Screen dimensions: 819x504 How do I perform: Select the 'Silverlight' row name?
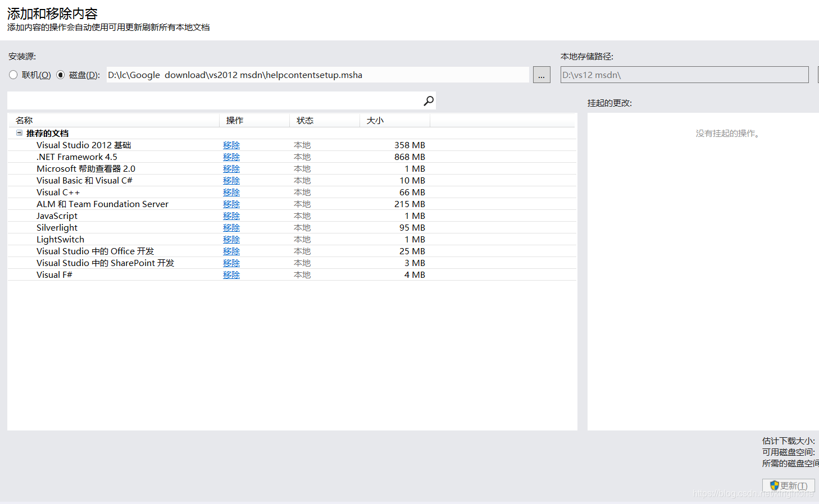pyautogui.click(x=57, y=228)
